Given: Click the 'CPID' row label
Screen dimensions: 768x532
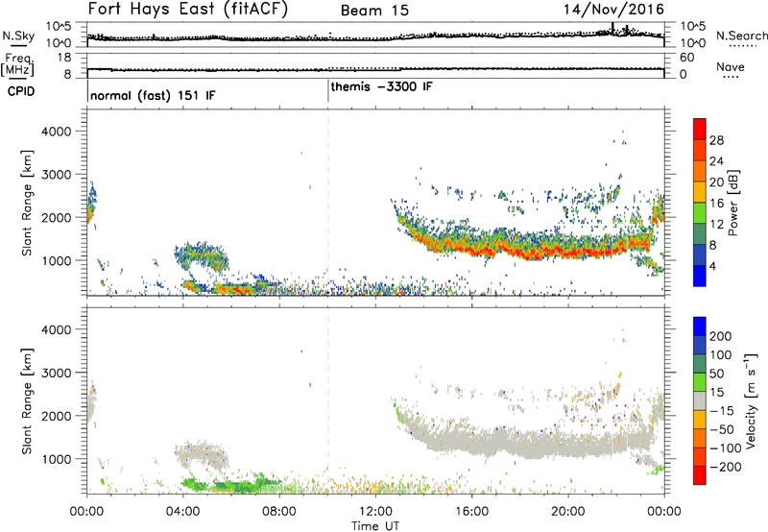Looking at the screenshot, I should click(20, 91).
